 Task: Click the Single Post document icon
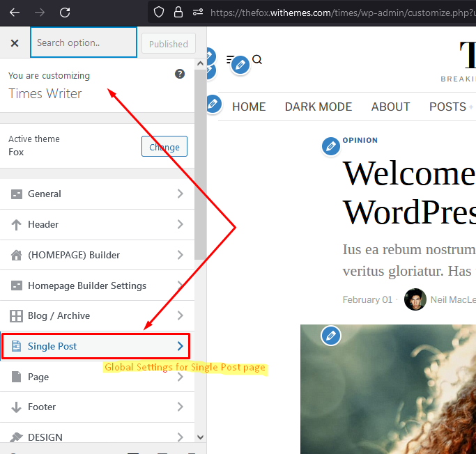click(x=17, y=346)
